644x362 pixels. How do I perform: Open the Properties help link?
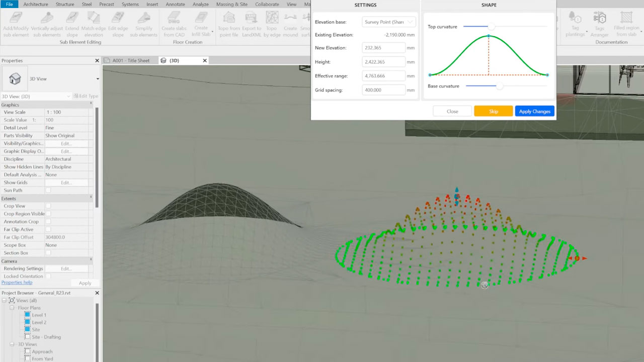click(17, 283)
